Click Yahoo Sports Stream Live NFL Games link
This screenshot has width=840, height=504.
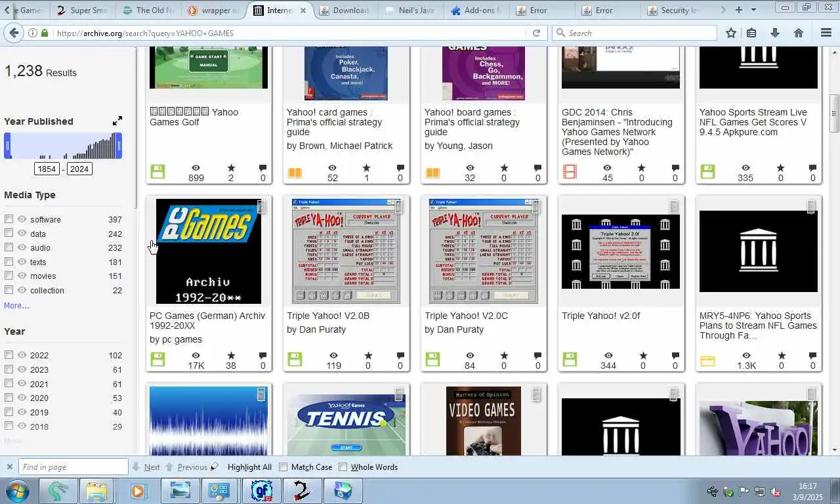click(x=753, y=122)
